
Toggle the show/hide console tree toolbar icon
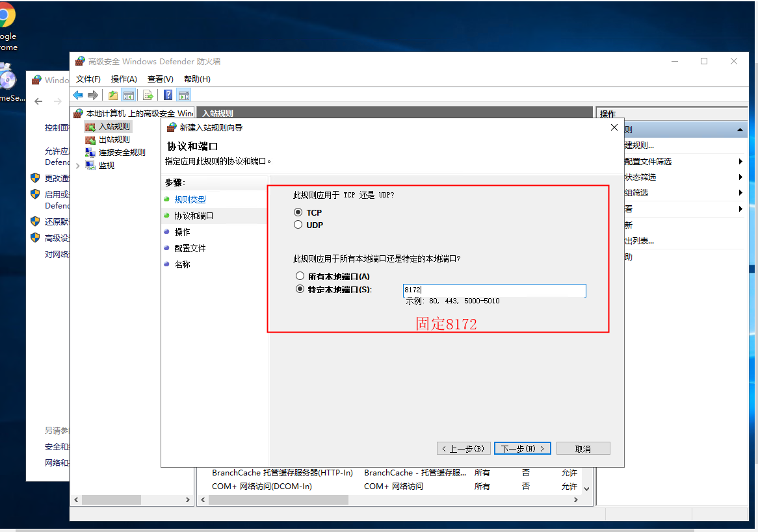(x=129, y=95)
